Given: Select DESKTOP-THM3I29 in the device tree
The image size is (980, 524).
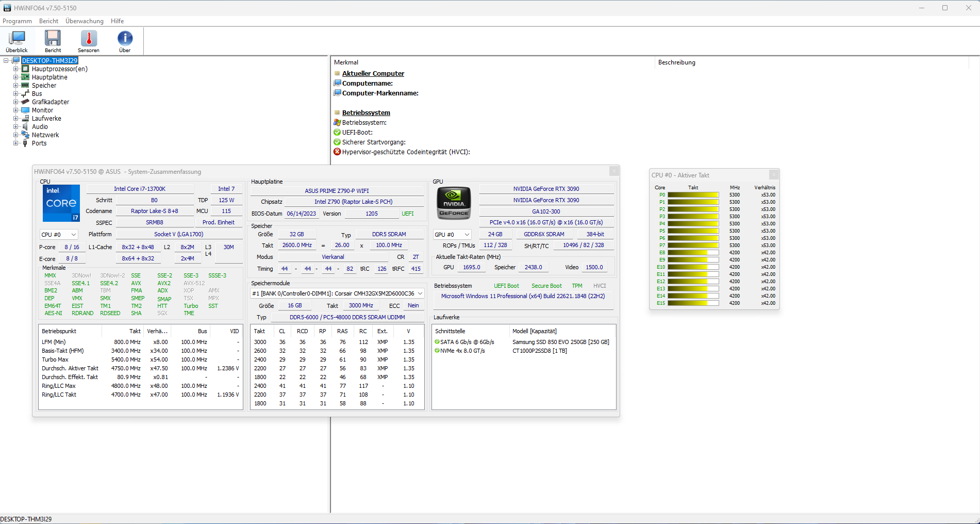Looking at the screenshot, I should pos(49,61).
